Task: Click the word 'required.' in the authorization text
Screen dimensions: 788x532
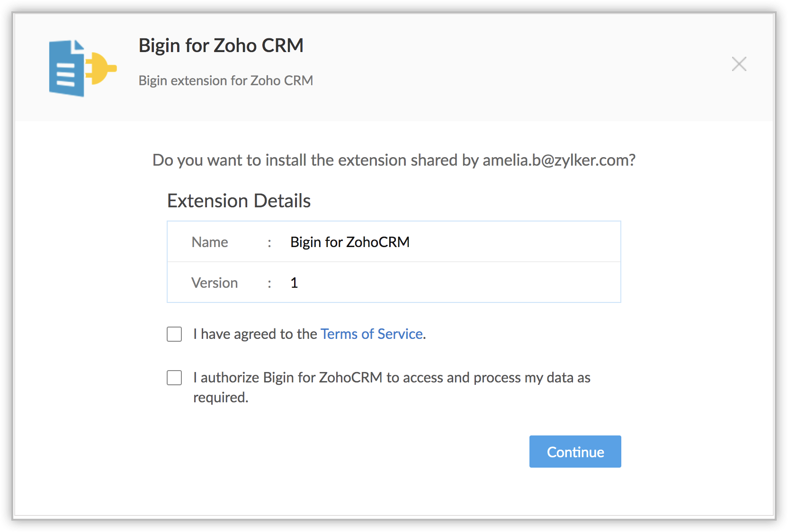Action: click(x=221, y=398)
